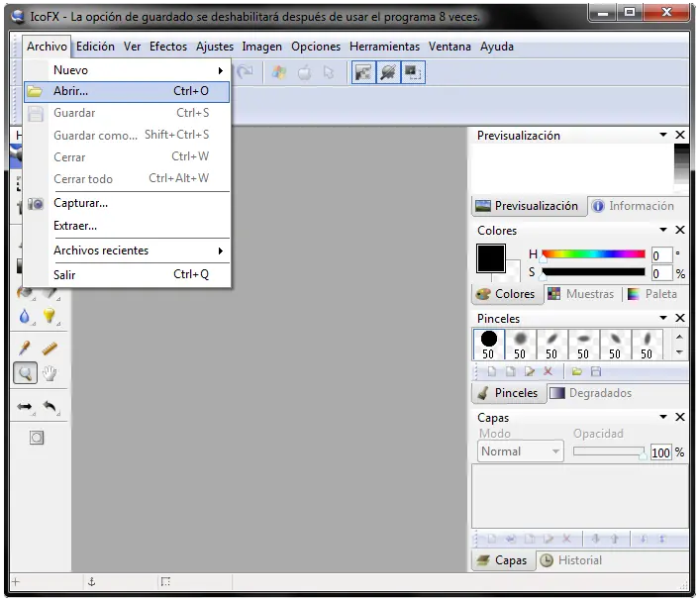Choose the water drop Blur tool
Image resolution: width=700 pixels, height=601 pixels.
[25, 317]
